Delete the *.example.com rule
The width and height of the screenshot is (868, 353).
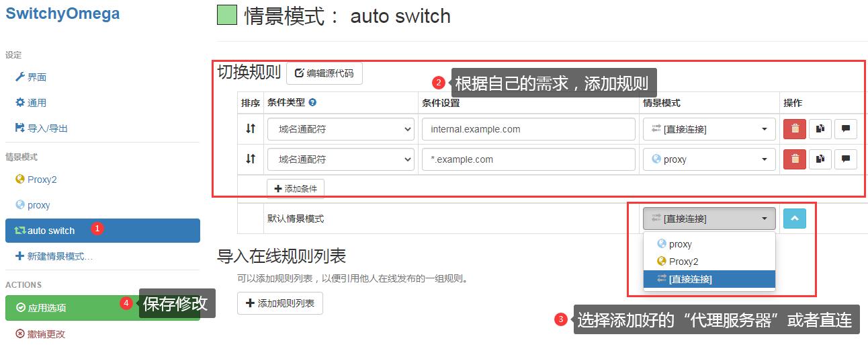(x=795, y=160)
